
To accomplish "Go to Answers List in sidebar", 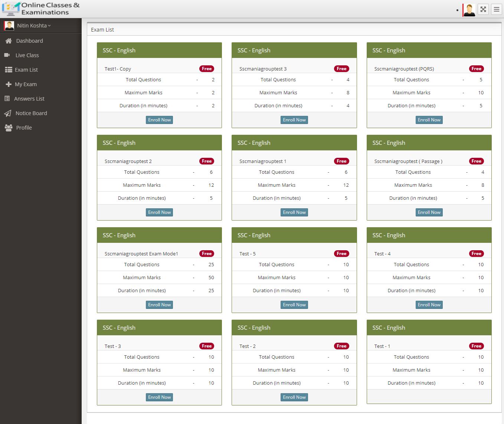I will [29, 99].
